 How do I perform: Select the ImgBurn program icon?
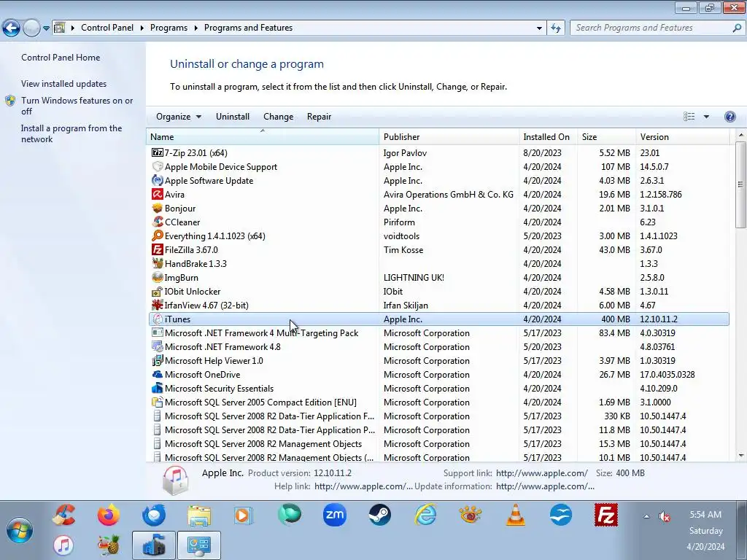[158, 277]
